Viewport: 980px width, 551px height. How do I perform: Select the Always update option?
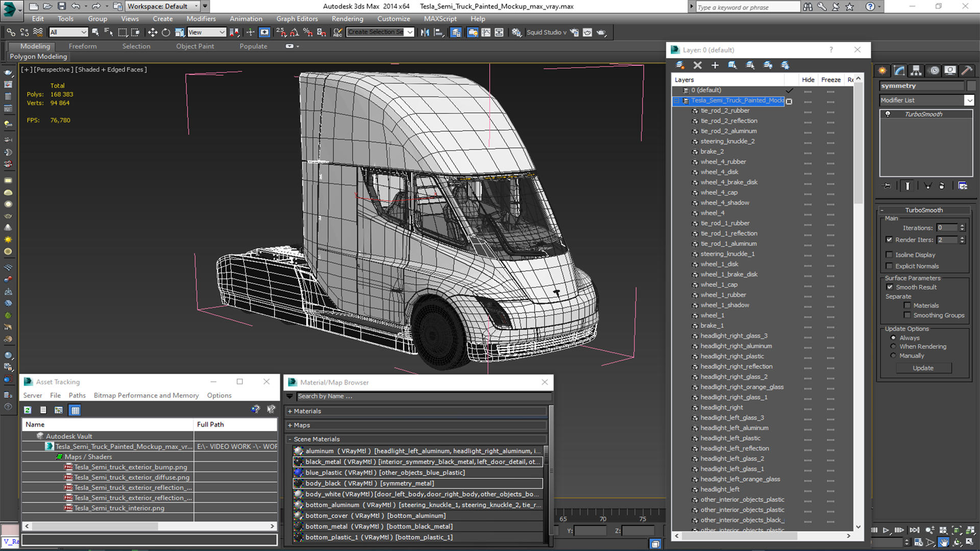pyautogui.click(x=893, y=338)
